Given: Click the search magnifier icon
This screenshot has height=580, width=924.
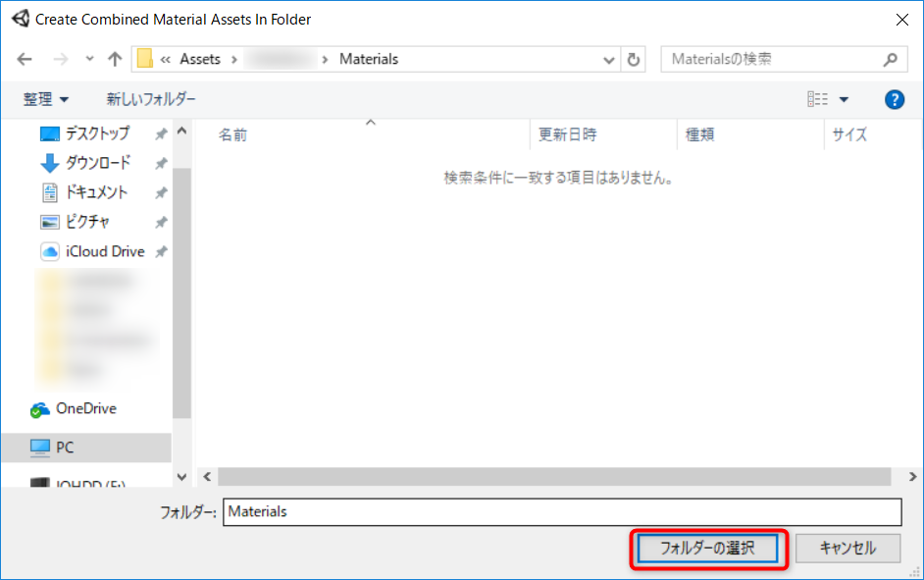Looking at the screenshot, I should 891,59.
